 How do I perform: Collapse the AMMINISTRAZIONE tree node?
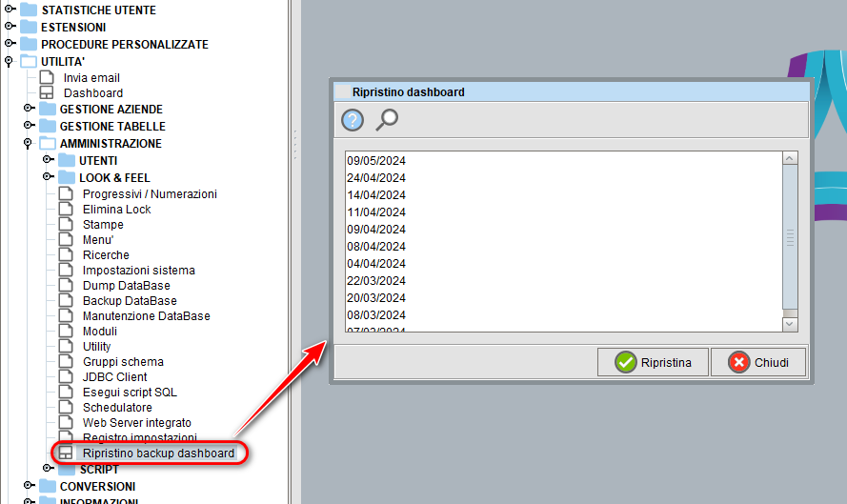click(x=28, y=143)
